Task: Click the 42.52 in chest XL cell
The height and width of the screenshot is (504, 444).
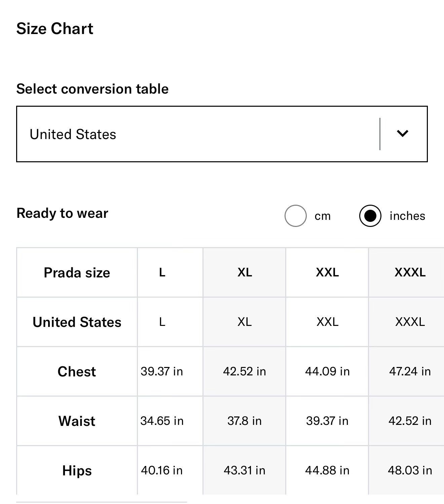Action: (x=245, y=371)
